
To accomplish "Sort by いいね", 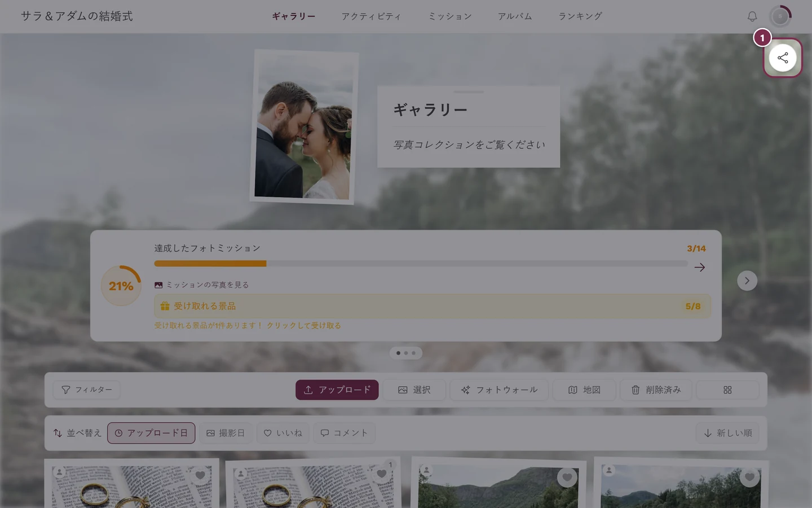I will [x=283, y=433].
